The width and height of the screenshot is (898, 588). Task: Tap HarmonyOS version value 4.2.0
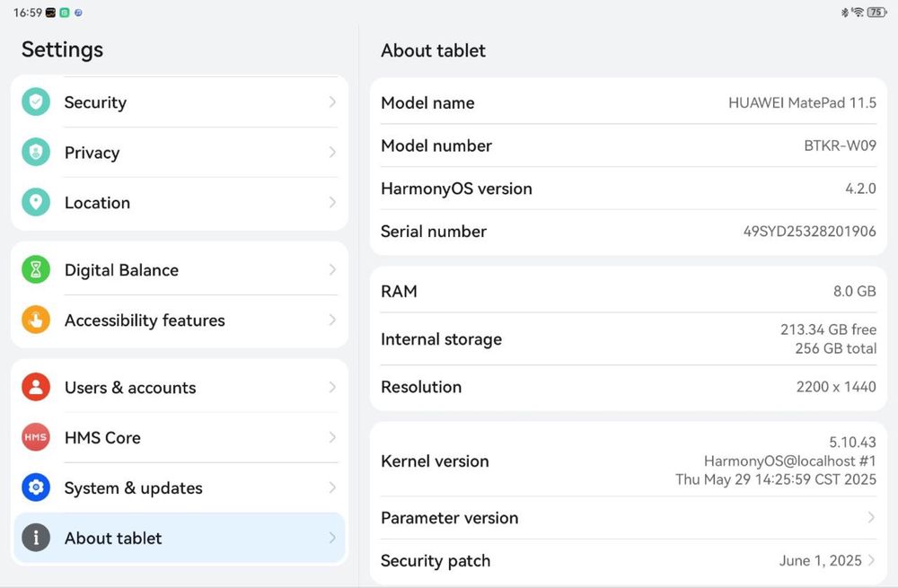pos(861,189)
